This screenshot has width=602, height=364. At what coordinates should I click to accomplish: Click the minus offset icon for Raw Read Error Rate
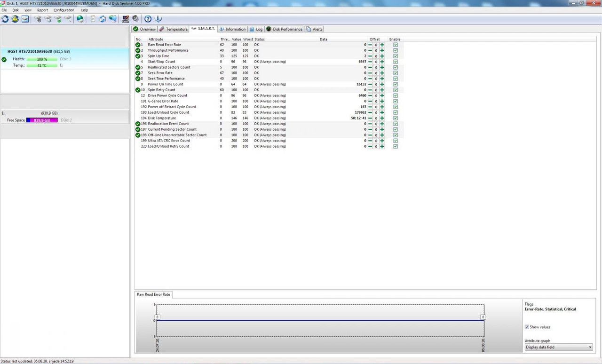click(370, 45)
